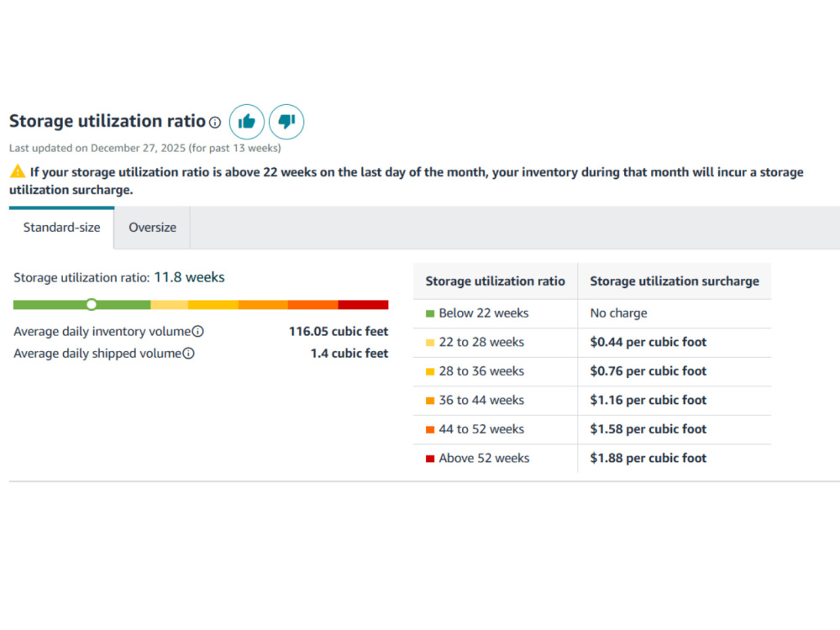Click orange square next to 36 to 44 weeks
The width and height of the screenshot is (840, 630).
[429, 401]
